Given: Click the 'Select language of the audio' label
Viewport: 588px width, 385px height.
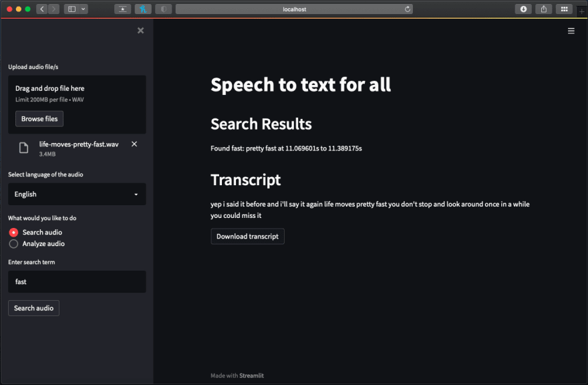Looking at the screenshot, I should 45,174.
